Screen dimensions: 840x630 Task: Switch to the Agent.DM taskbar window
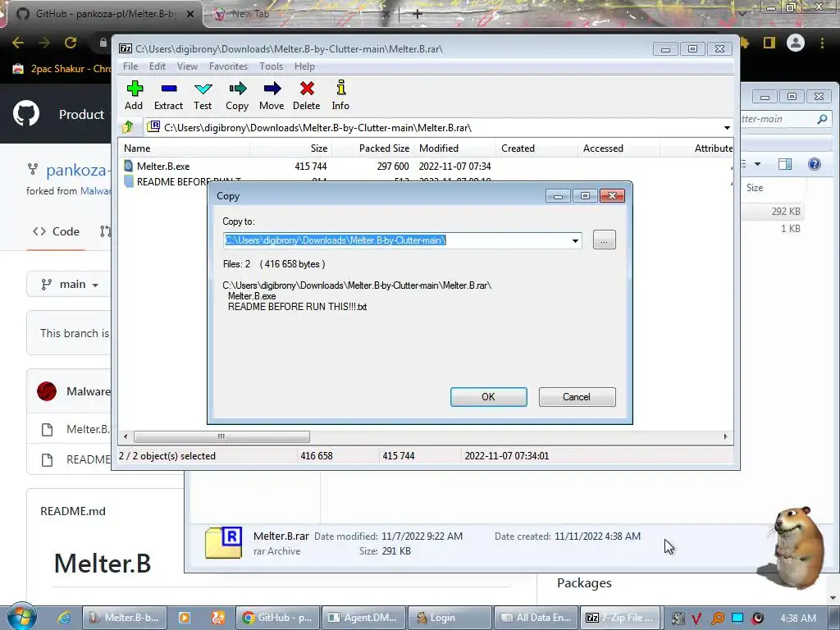tap(363, 618)
